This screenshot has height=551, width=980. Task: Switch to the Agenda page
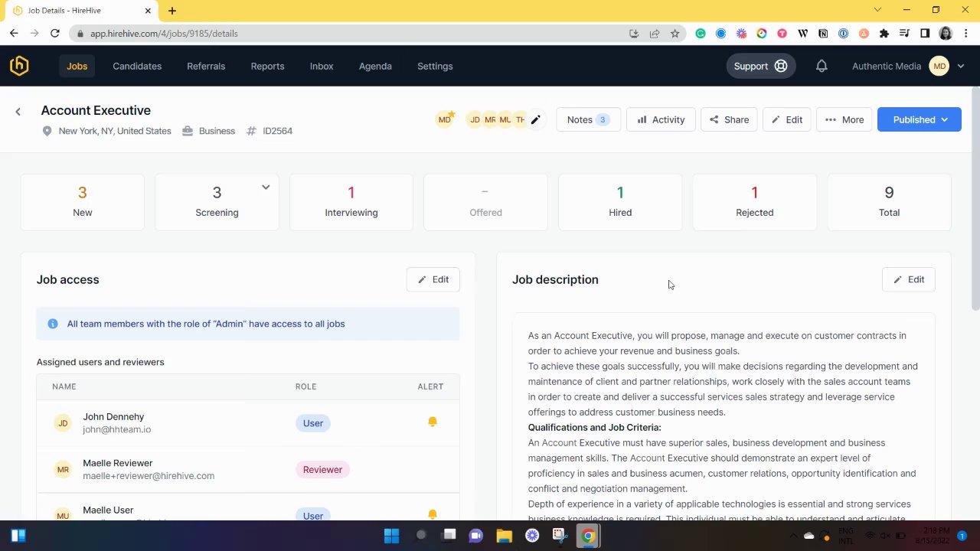[x=375, y=66]
